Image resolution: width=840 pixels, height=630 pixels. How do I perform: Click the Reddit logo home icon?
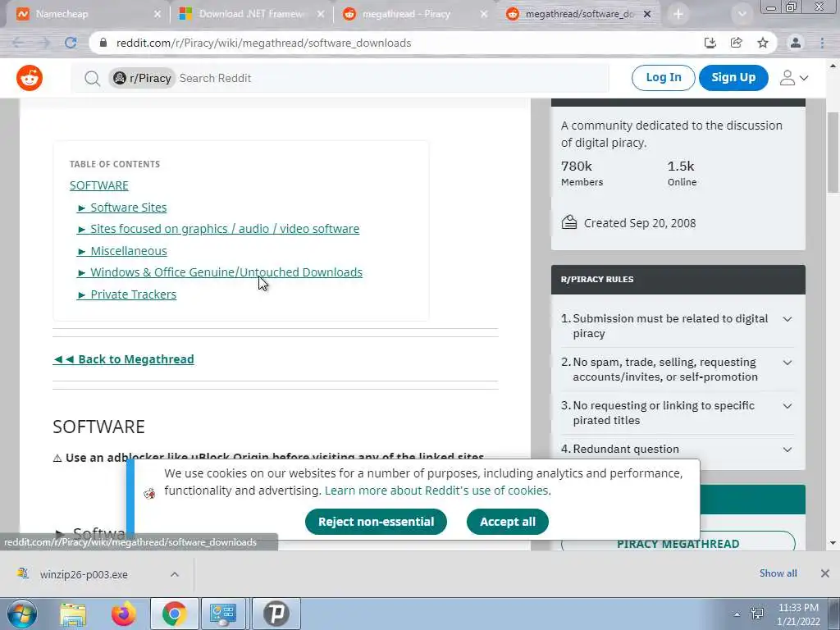pos(30,78)
